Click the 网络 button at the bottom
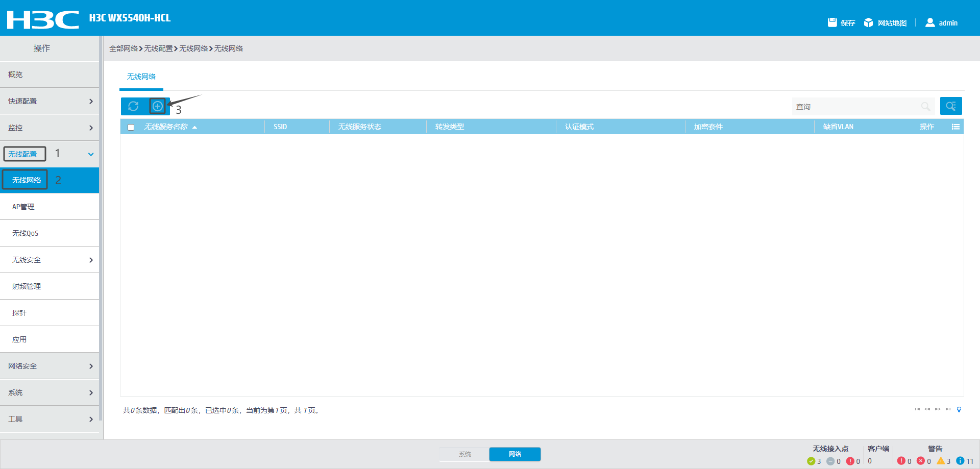Viewport: 980px width, 469px height. coord(514,454)
